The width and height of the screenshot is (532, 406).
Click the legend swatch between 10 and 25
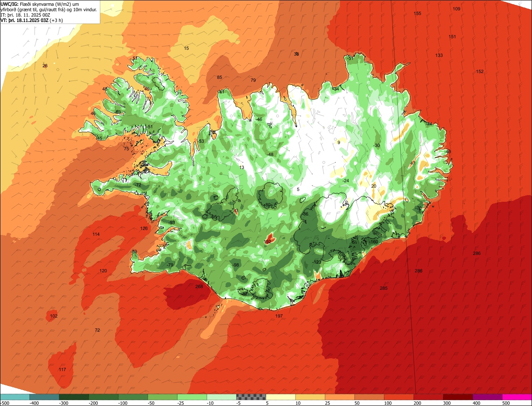(x=310, y=396)
